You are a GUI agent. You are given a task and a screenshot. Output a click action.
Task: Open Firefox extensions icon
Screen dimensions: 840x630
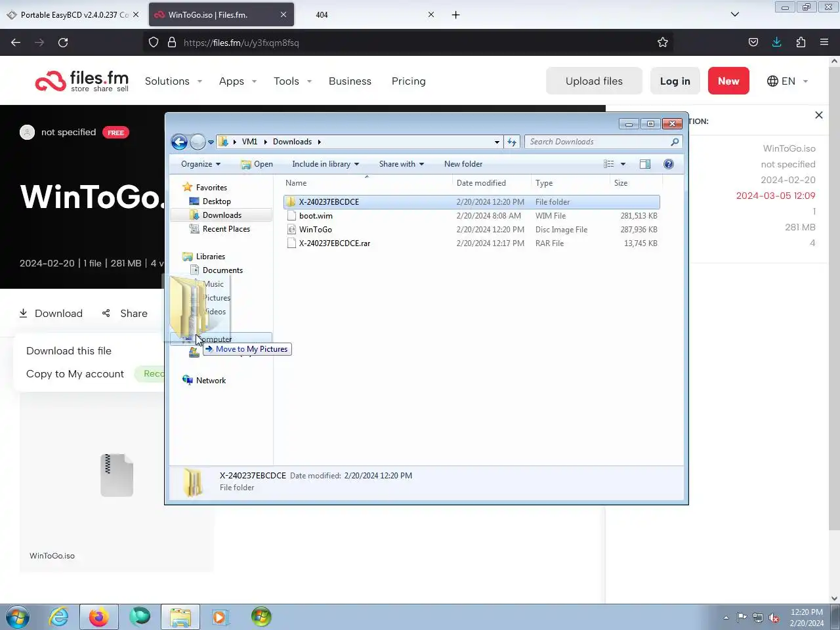coord(801,43)
